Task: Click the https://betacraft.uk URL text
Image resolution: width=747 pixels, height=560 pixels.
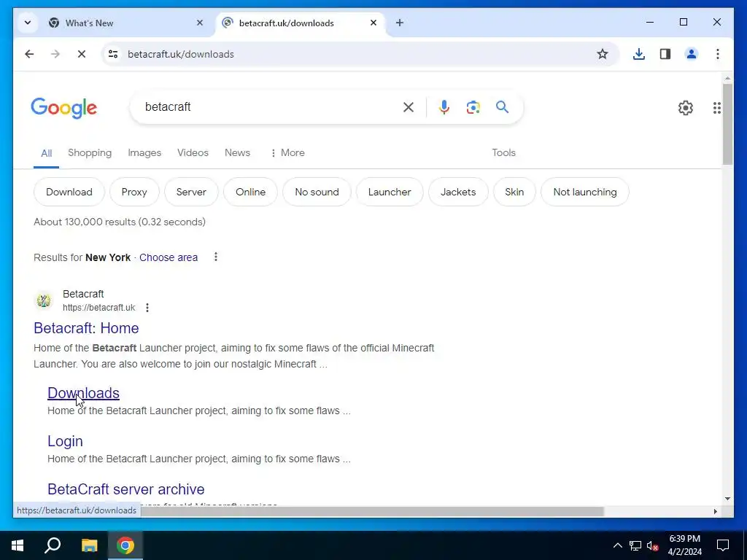Action: 99,308
